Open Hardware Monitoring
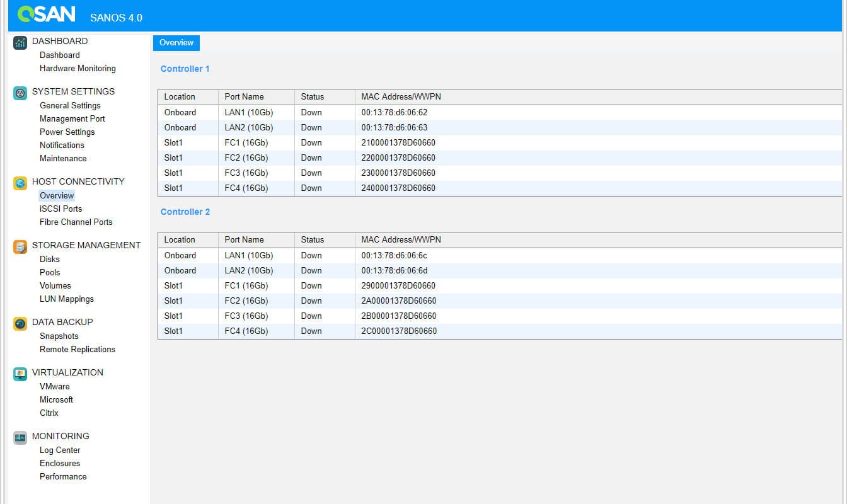Viewport: 847px width, 504px height. (78, 68)
